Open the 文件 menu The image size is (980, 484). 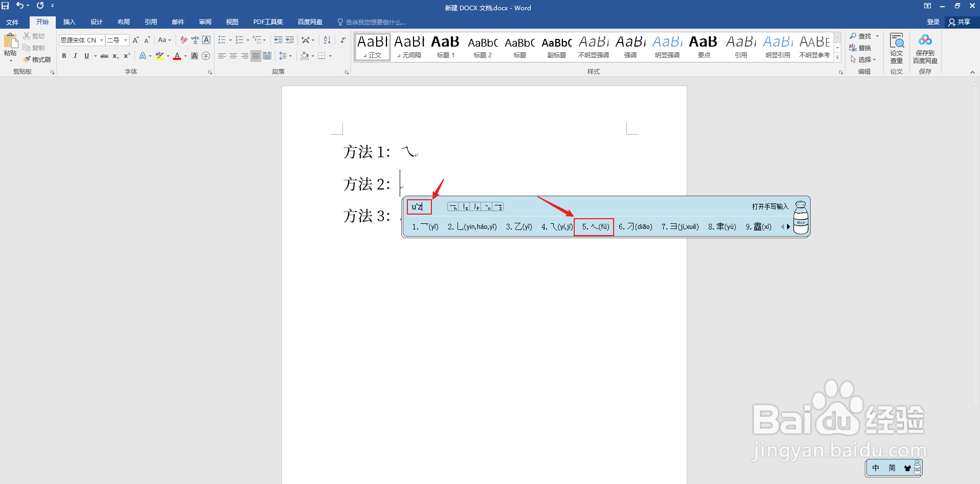pos(12,22)
